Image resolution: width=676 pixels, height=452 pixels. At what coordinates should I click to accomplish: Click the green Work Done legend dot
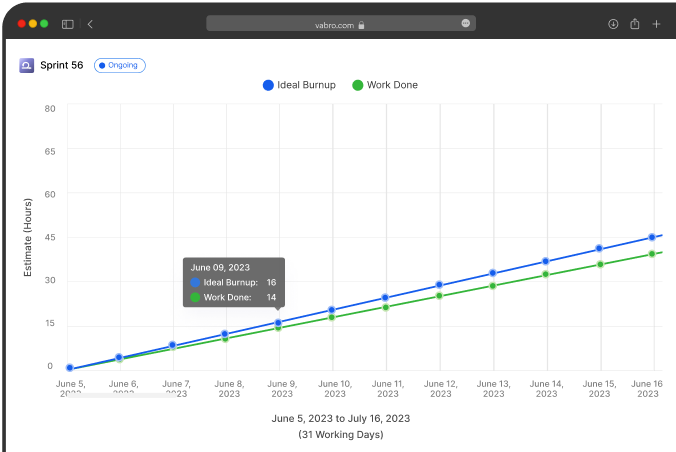(359, 85)
